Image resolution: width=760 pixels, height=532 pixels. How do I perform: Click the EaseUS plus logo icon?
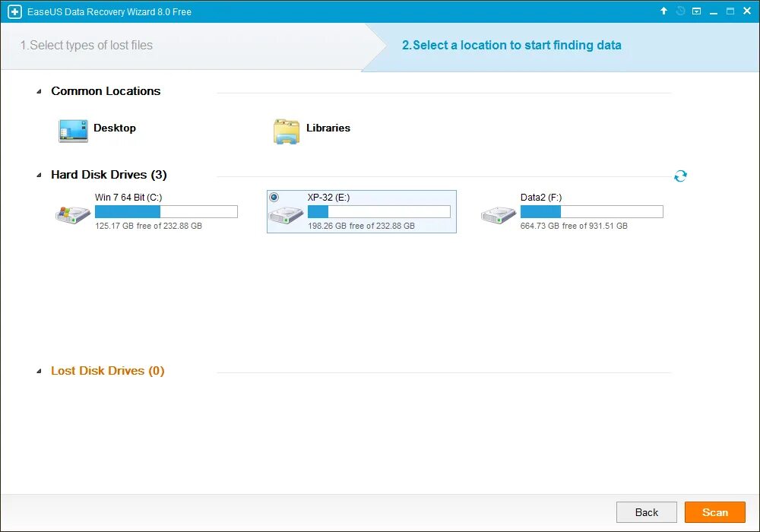click(14, 11)
